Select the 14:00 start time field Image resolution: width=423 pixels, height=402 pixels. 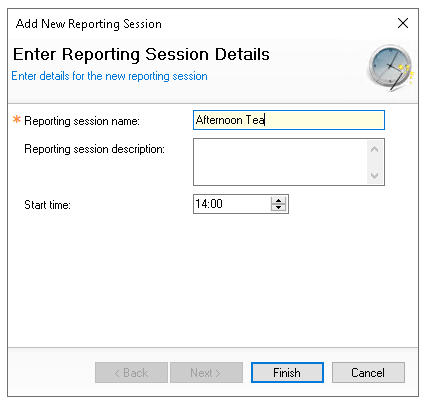232,204
